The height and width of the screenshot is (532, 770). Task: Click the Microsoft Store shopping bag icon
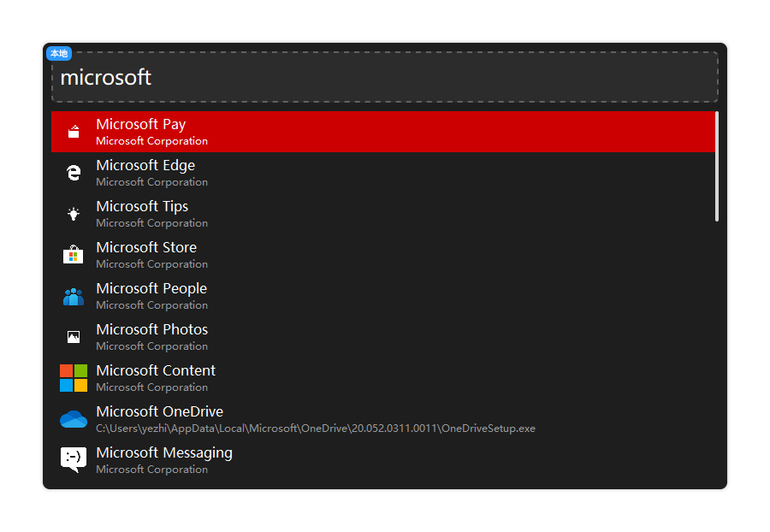click(x=74, y=255)
